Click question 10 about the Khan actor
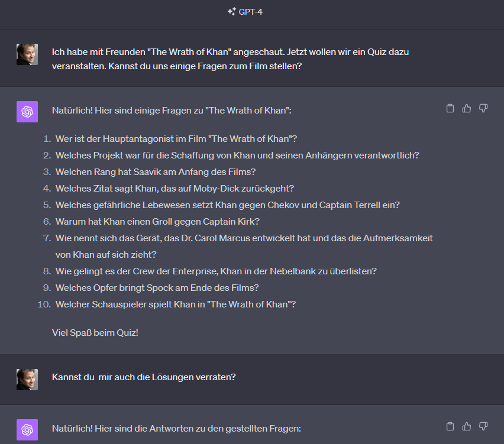Viewport: 504px width, 444px height. [x=175, y=304]
